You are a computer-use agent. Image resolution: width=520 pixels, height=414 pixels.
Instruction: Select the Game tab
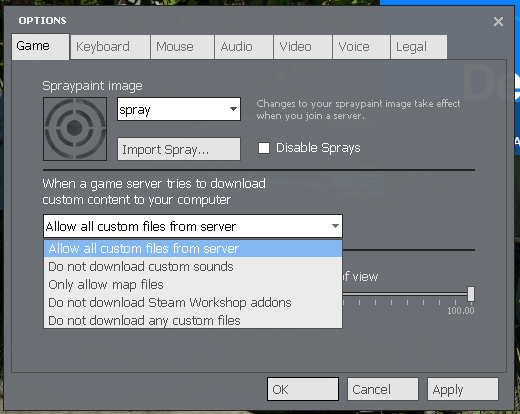click(x=40, y=47)
